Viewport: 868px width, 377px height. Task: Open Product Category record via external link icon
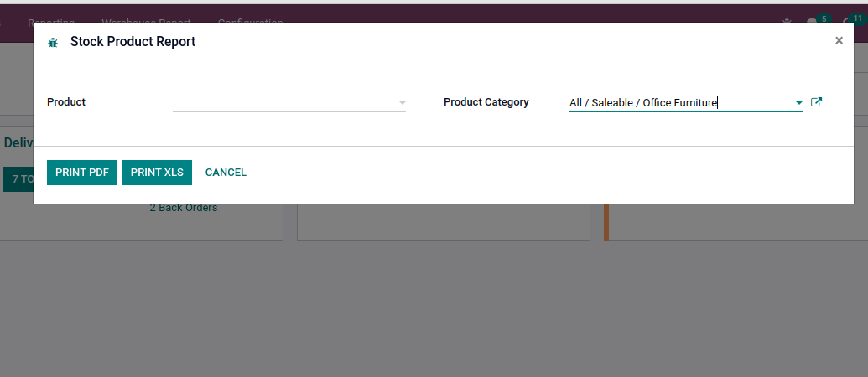coord(816,102)
